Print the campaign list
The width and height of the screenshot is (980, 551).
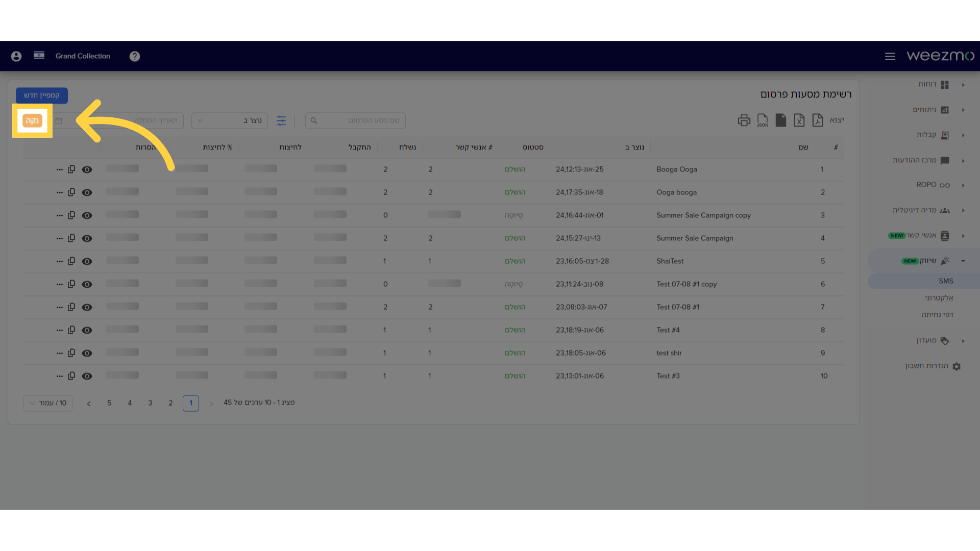(x=744, y=120)
